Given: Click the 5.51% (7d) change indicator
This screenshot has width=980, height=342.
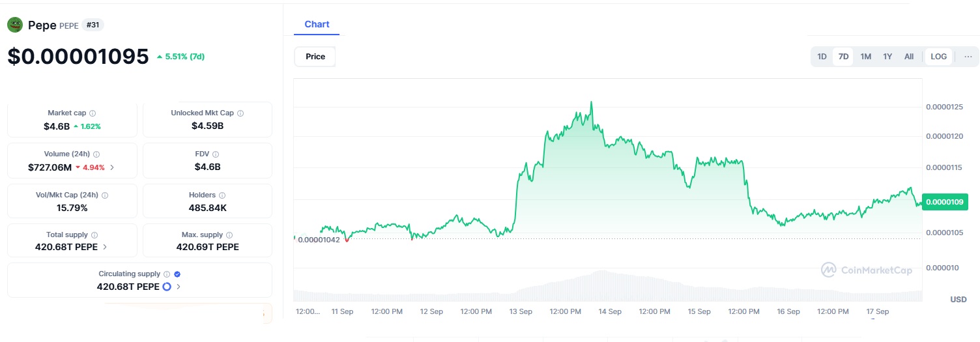Looking at the screenshot, I should tap(180, 57).
